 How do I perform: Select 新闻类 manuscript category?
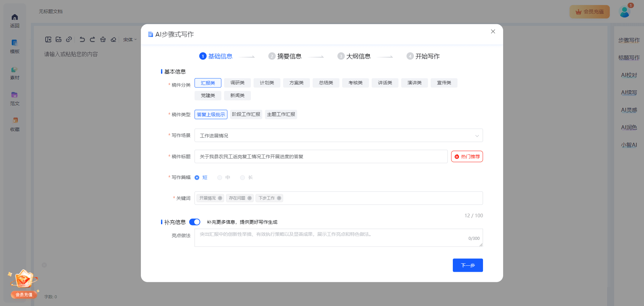pyautogui.click(x=237, y=96)
